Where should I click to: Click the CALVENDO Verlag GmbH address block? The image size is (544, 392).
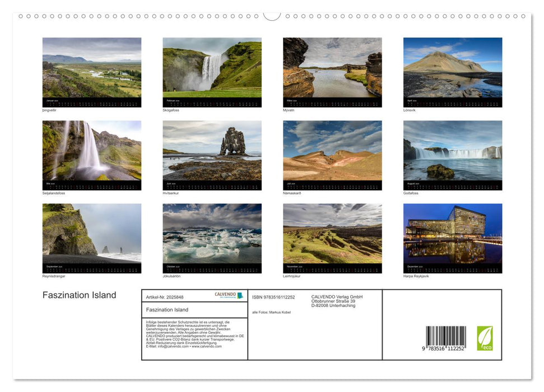point(336,301)
